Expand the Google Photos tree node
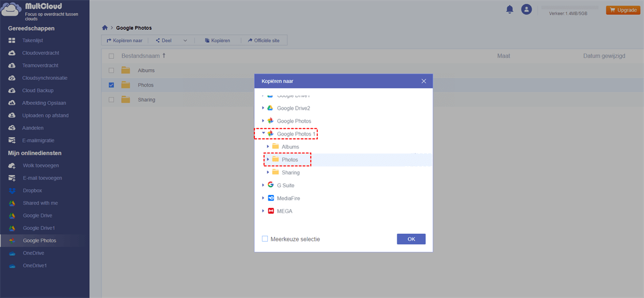This screenshot has height=298, width=644. click(264, 121)
